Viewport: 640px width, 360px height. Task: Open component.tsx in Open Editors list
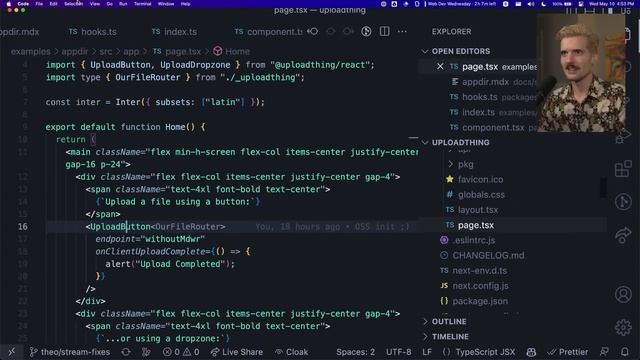pyautogui.click(x=492, y=127)
